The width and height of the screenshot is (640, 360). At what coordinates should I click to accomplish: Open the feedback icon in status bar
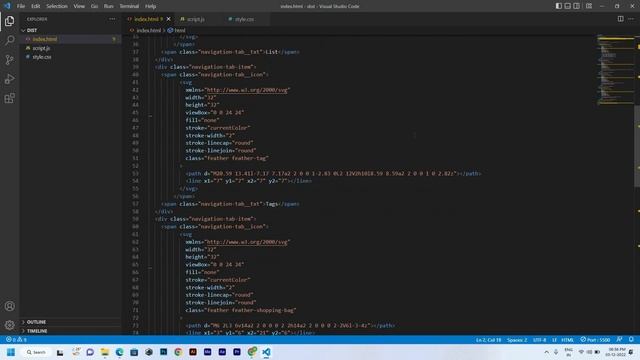[x=620, y=340]
